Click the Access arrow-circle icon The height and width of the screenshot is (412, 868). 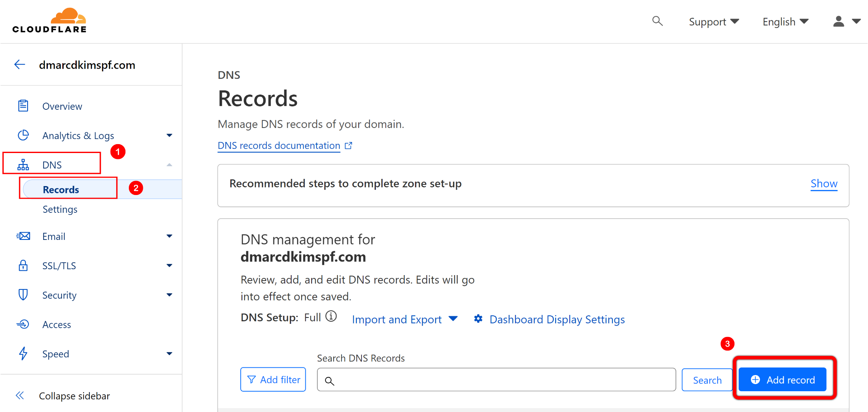[23, 324]
